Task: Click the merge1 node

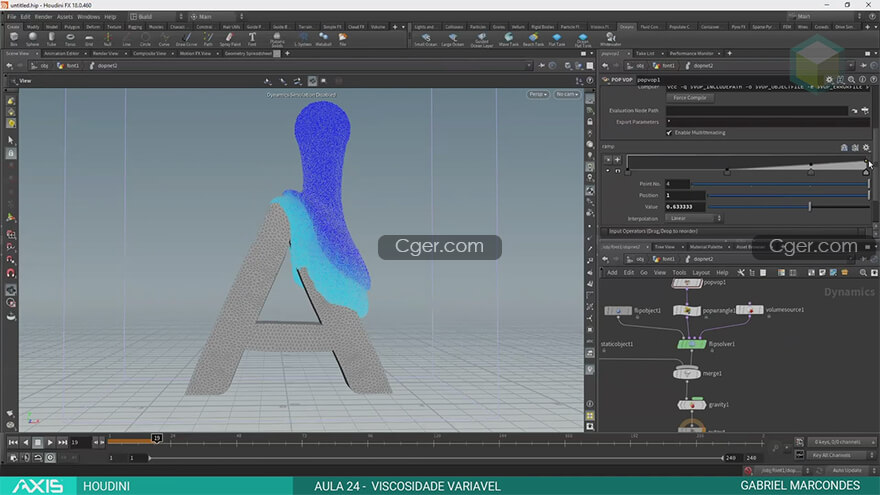Action: click(687, 373)
